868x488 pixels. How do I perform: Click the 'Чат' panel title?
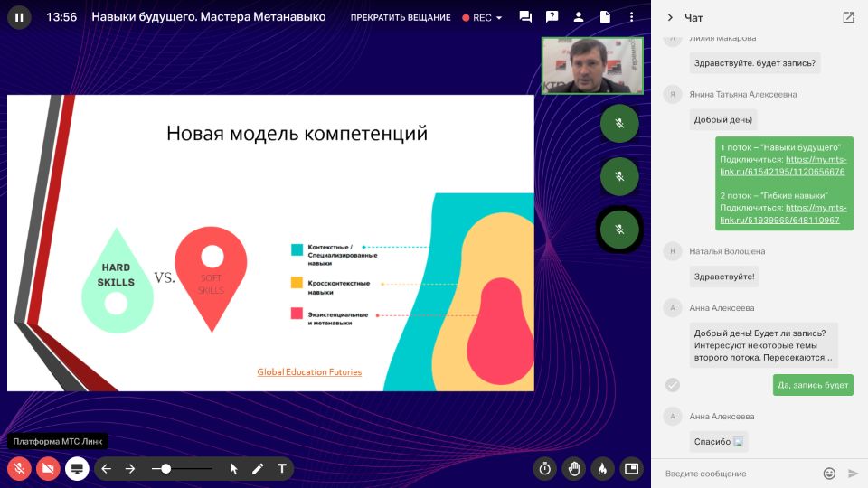(693, 18)
